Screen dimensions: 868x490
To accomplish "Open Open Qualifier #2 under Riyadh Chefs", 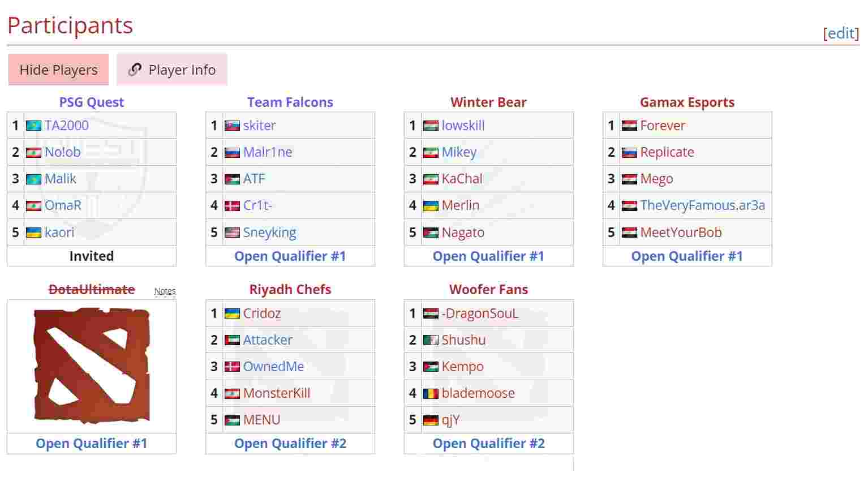I will [290, 444].
